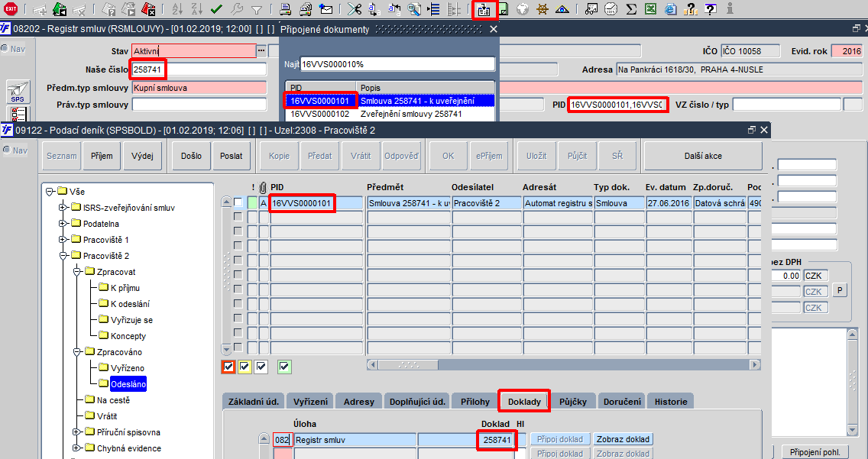
Task: Click the green save record icon
Action: 60,9
